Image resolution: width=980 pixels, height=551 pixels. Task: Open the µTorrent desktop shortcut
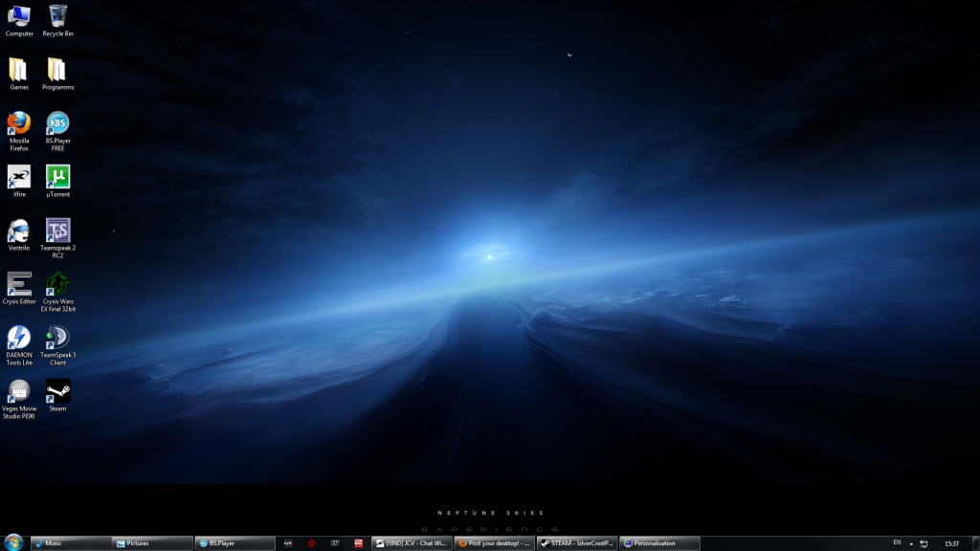(57, 177)
